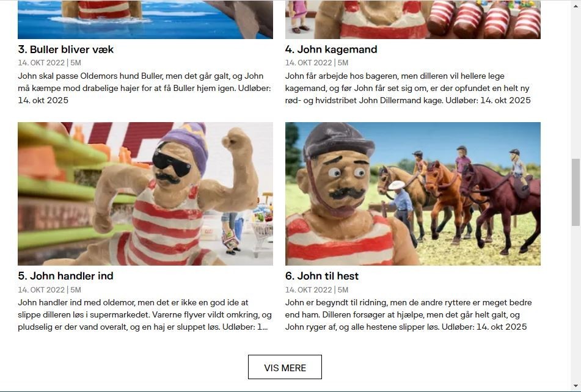Click scrollbar track above the thumb
Screen dimensions: 581x392
pos(576,81)
